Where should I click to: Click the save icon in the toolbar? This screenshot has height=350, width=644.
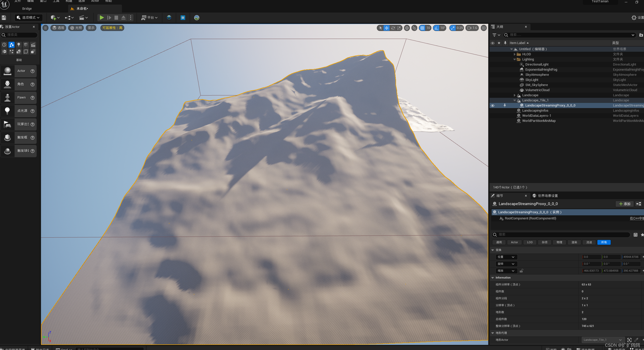pyautogui.click(x=4, y=18)
